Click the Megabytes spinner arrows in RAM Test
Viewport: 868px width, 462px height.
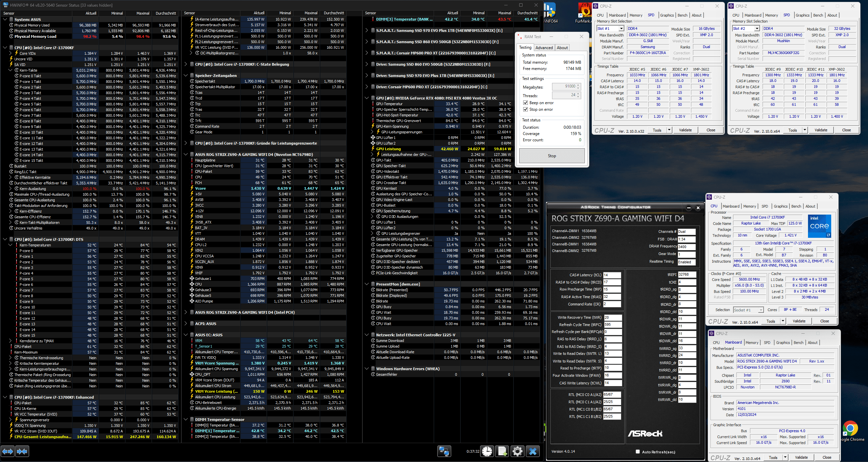578,87
